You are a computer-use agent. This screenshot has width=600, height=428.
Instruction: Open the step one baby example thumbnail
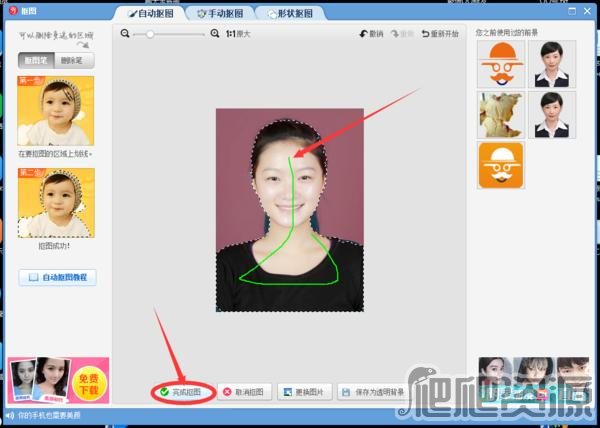tap(55, 111)
